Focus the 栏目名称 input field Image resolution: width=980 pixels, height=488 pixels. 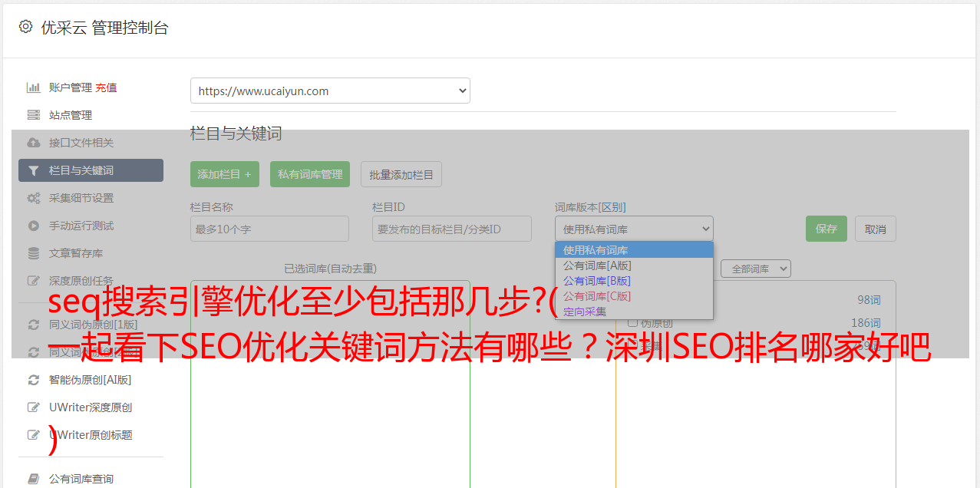(x=269, y=229)
